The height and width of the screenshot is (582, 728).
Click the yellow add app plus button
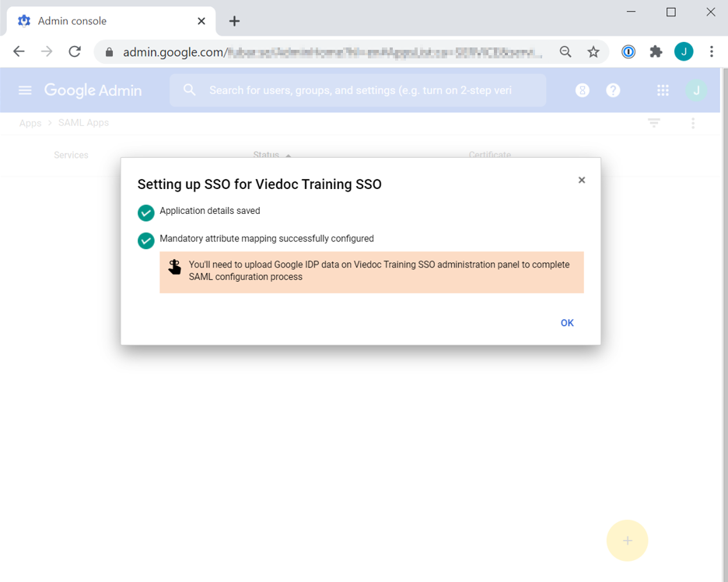coord(627,541)
